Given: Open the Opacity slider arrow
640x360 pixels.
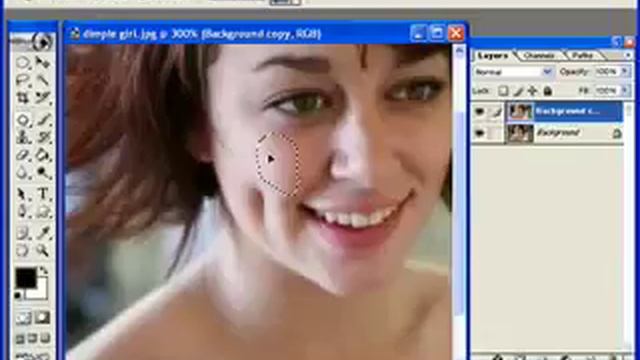Looking at the screenshot, I should [625, 71].
